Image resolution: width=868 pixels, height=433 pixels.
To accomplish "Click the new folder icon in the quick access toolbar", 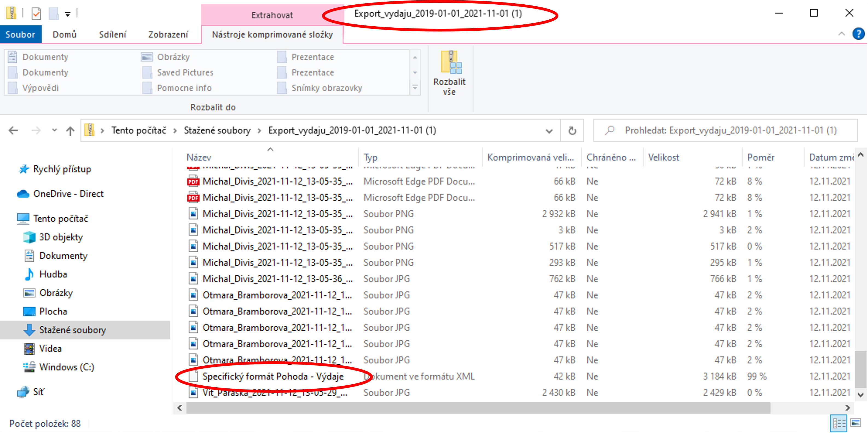I will (54, 13).
